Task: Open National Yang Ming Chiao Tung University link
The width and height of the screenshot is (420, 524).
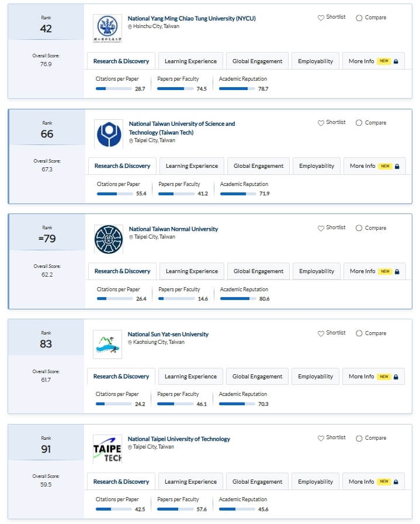Action: pos(192,18)
